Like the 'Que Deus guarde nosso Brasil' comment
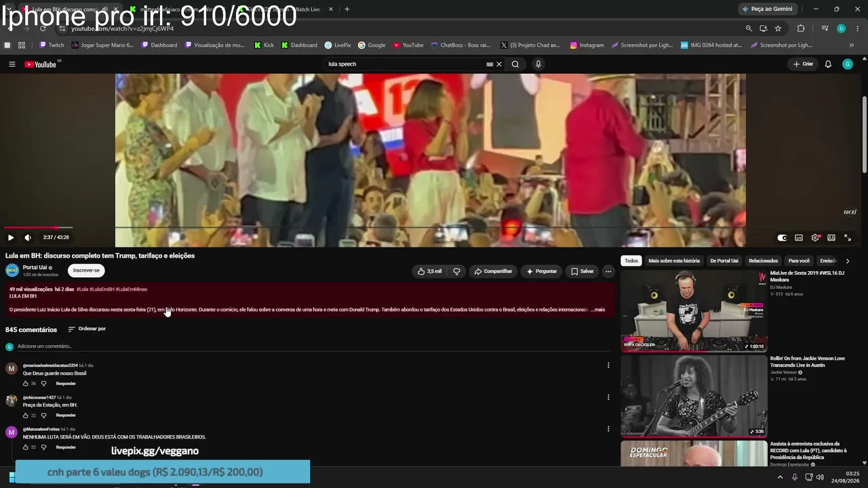The width and height of the screenshot is (868, 488). (26, 384)
